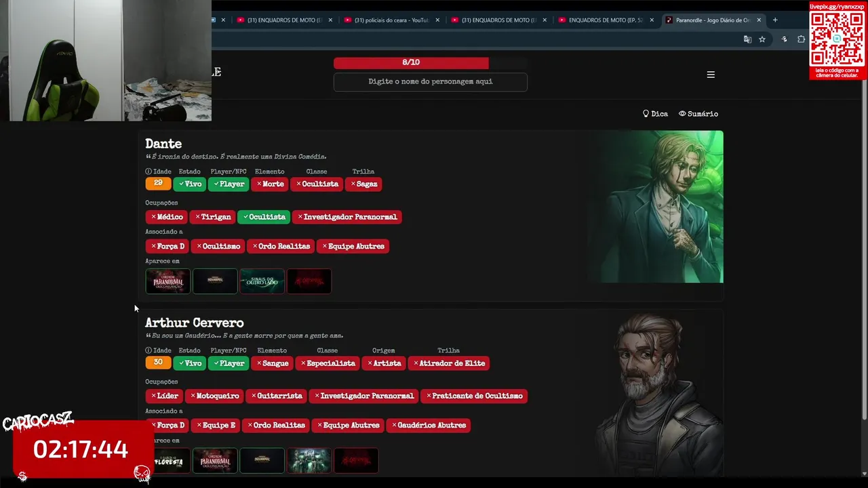The height and width of the screenshot is (488, 868).
Task: Click Arthur's Praticante de Ocultismo tag
Action: [x=474, y=396]
